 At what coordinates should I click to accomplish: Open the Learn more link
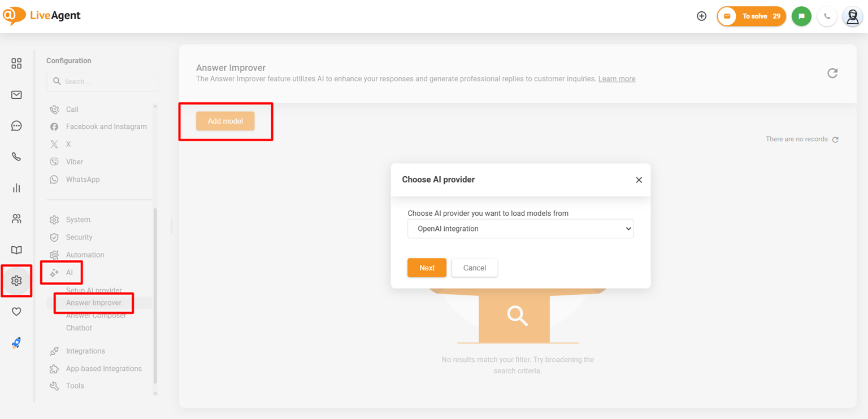[616, 78]
